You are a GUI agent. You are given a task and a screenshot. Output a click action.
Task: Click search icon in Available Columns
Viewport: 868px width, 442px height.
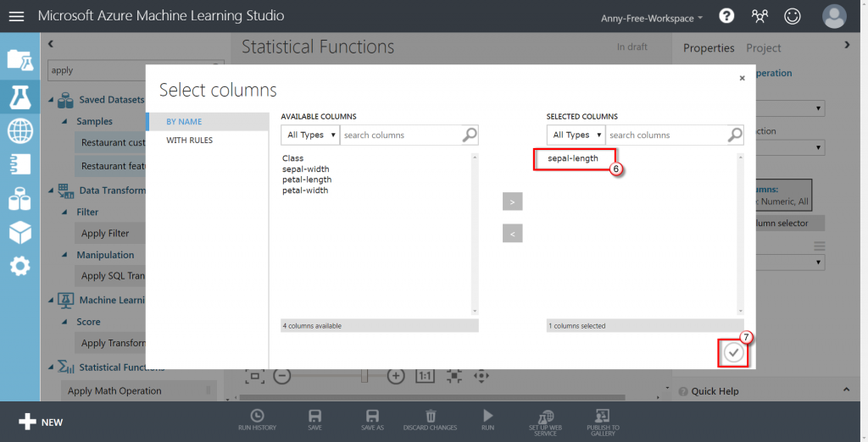(470, 135)
